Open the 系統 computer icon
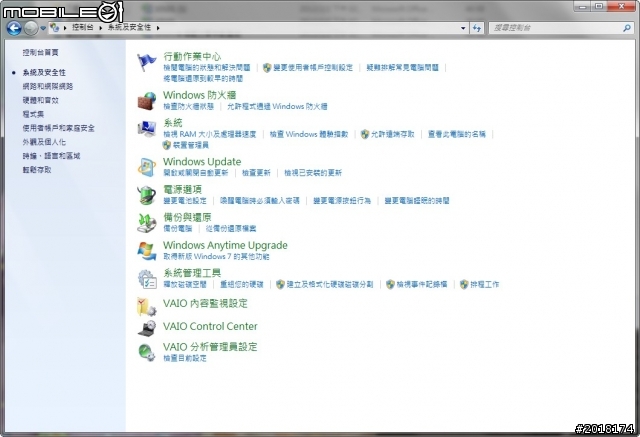 pyautogui.click(x=147, y=129)
